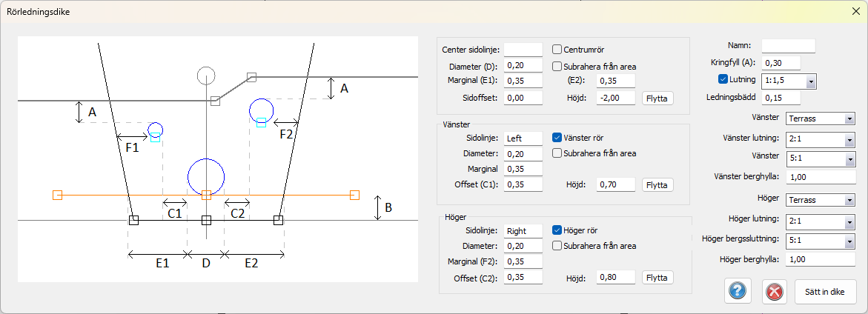Click the Sätt in dike button
The width and height of the screenshot is (868, 314).
coord(825,291)
